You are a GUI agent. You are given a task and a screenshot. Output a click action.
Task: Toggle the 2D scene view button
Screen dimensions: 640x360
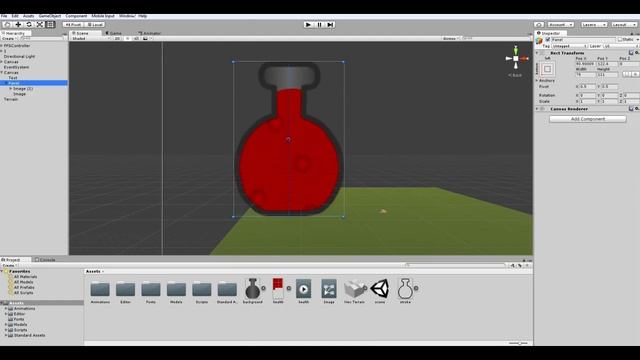click(117, 38)
